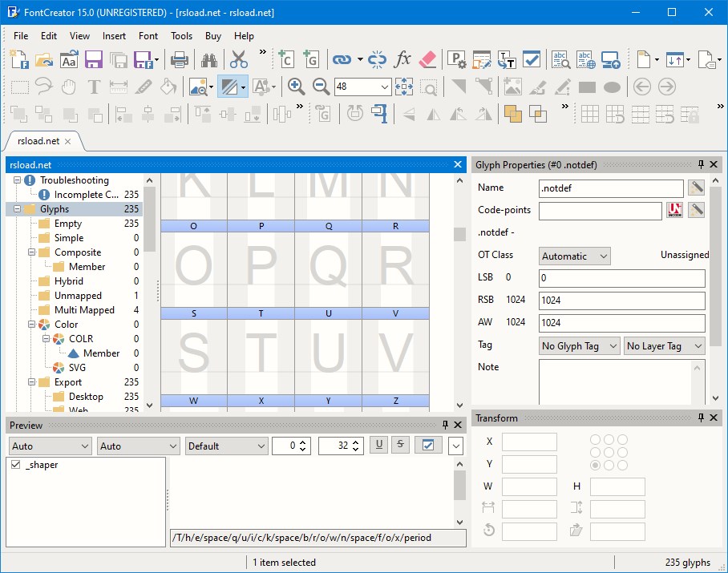The height and width of the screenshot is (573, 728).
Task: Open the Tools menu
Action: [x=182, y=36]
